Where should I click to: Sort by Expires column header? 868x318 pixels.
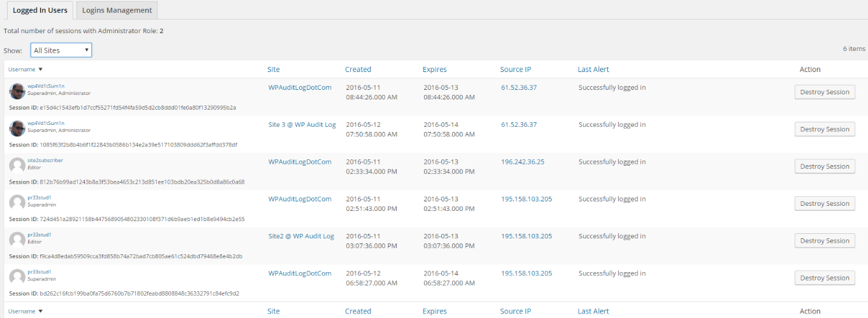(x=434, y=69)
